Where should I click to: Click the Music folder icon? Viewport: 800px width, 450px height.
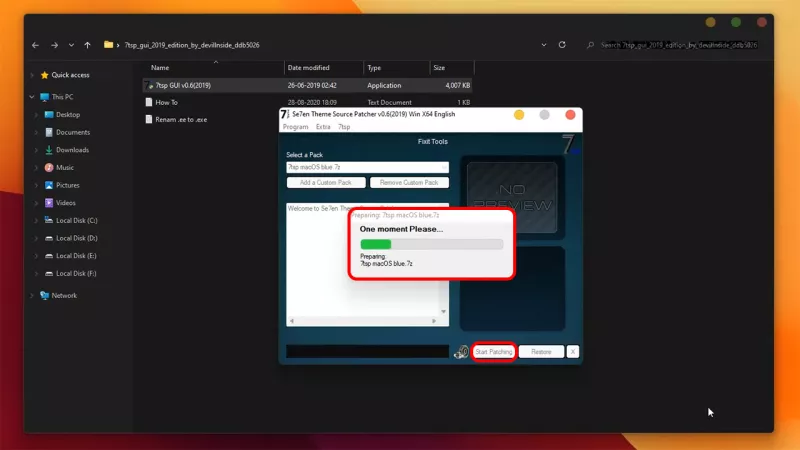point(49,167)
